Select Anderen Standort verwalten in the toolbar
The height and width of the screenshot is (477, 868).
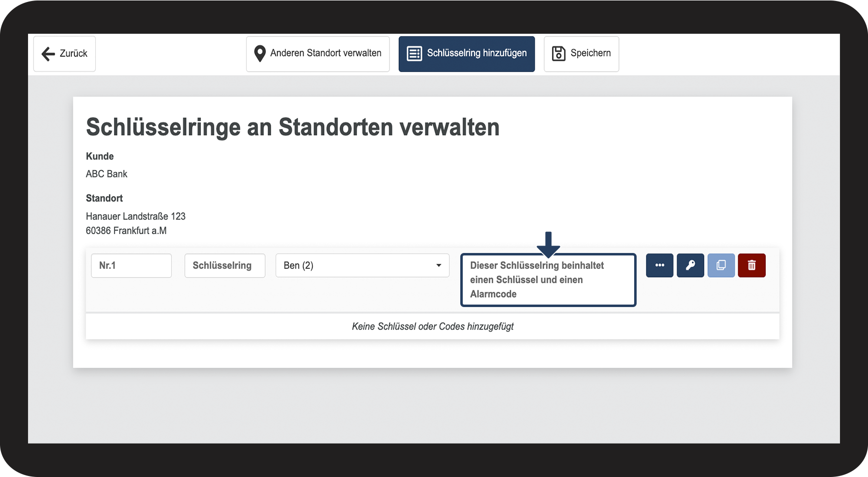(x=317, y=54)
